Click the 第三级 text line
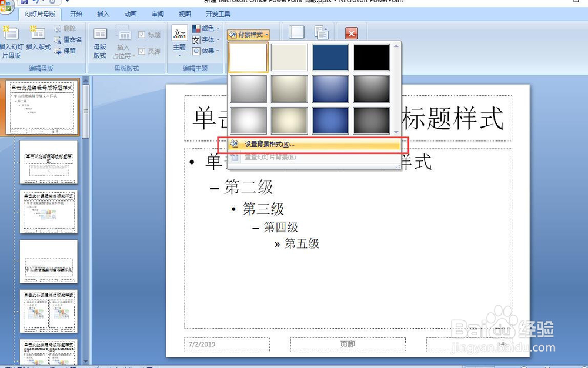 pos(263,209)
